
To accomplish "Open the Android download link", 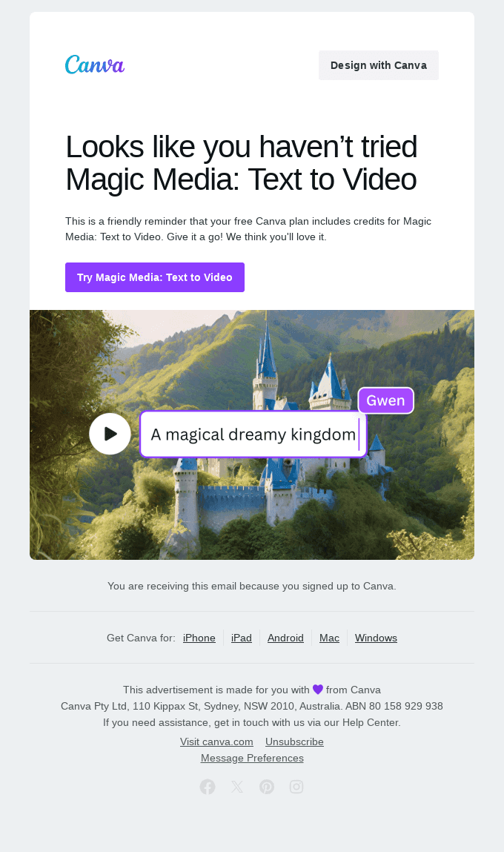I will click(285, 638).
